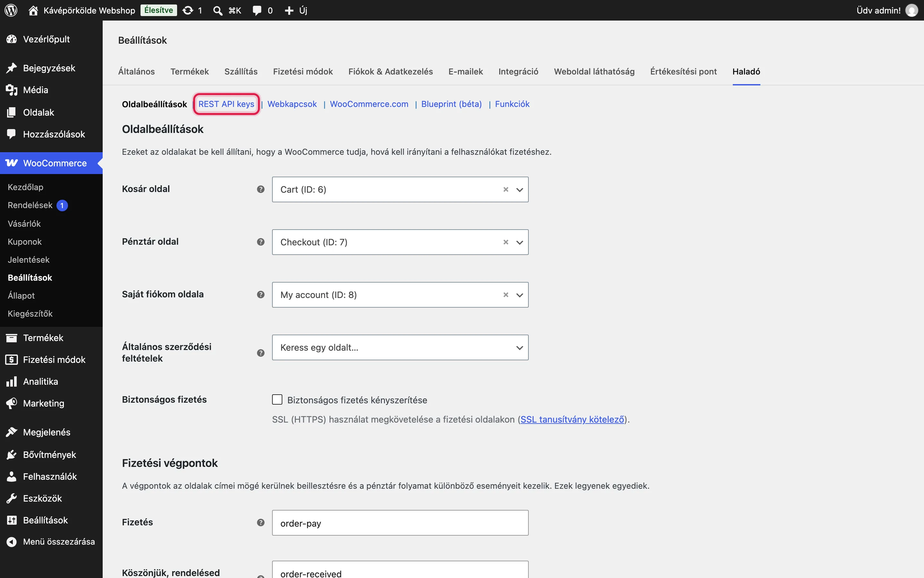Screen dimensions: 924x578
Task: Click Saját fiókom oldala help icon
Action: (x=261, y=295)
